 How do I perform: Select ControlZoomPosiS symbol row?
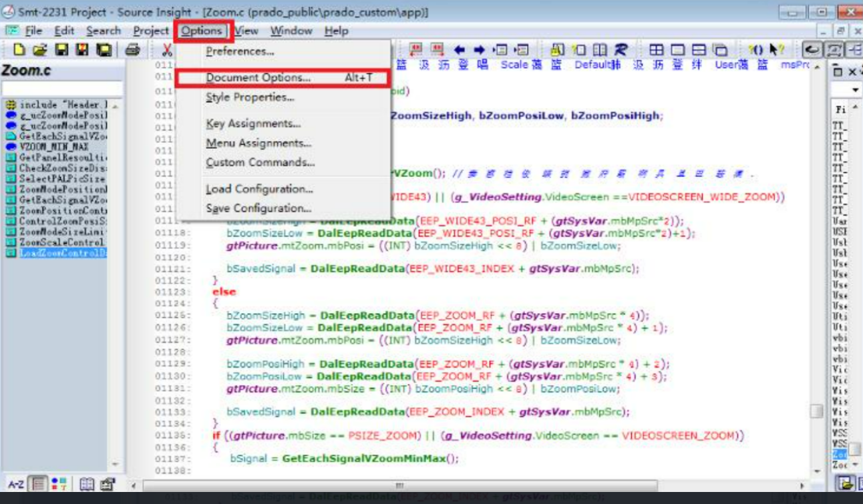point(56,221)
